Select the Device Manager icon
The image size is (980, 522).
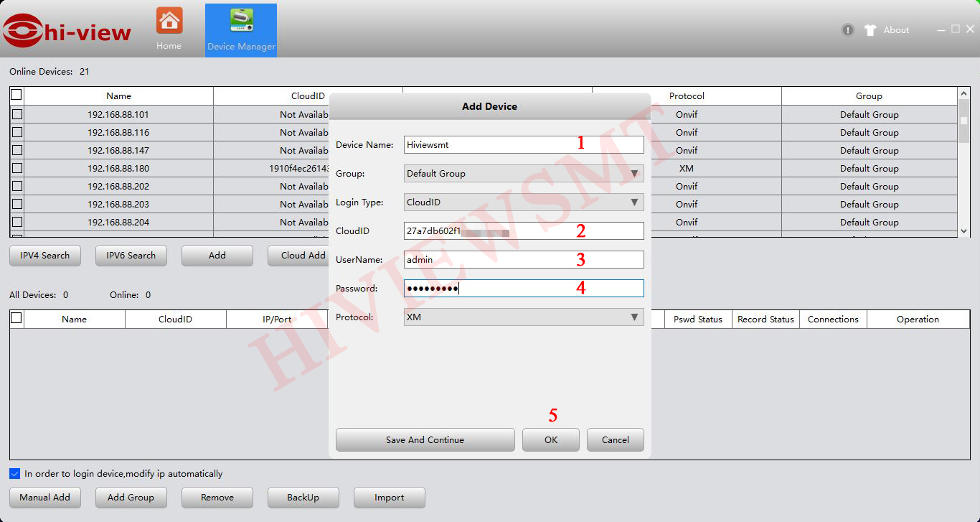click(241, 20)
